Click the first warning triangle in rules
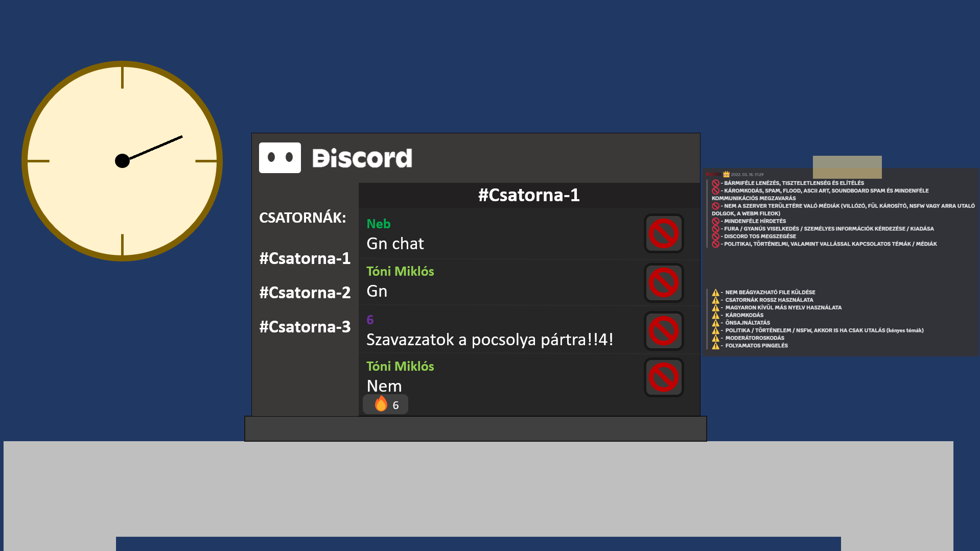Screen dimensions: 980x551 (715, 293)
